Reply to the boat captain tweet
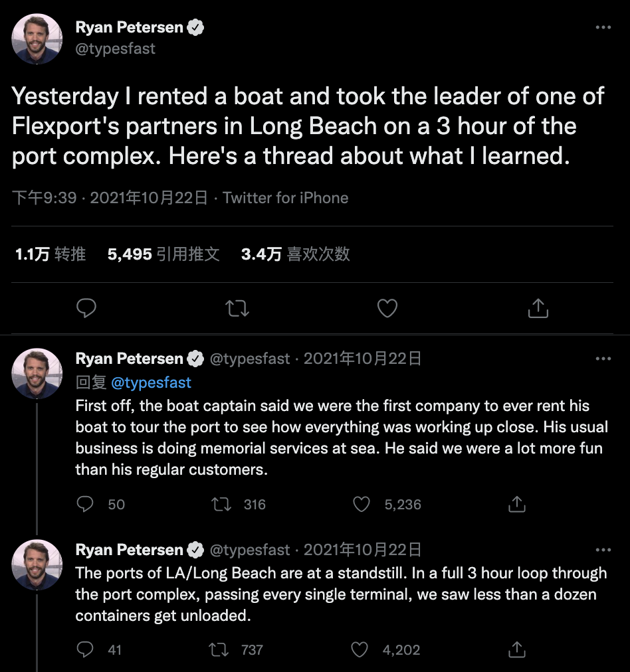The height and width of the screenshot is (672, 630). 85,505
